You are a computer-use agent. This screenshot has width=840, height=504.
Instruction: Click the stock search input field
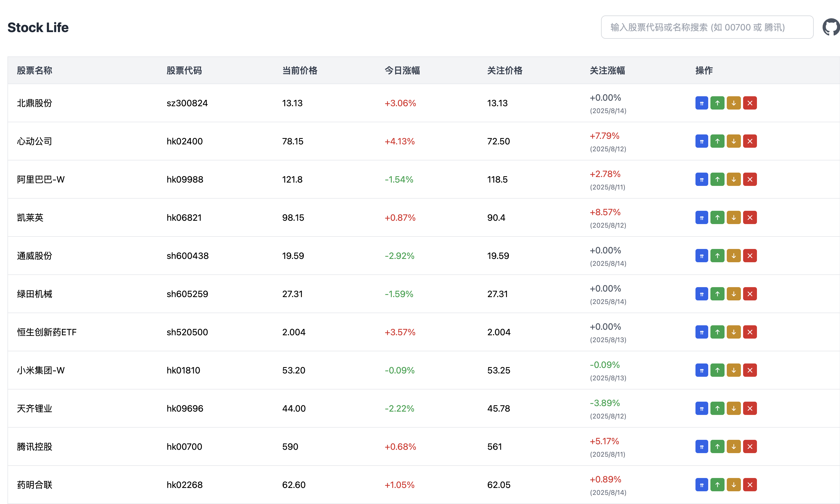(707, 27)
